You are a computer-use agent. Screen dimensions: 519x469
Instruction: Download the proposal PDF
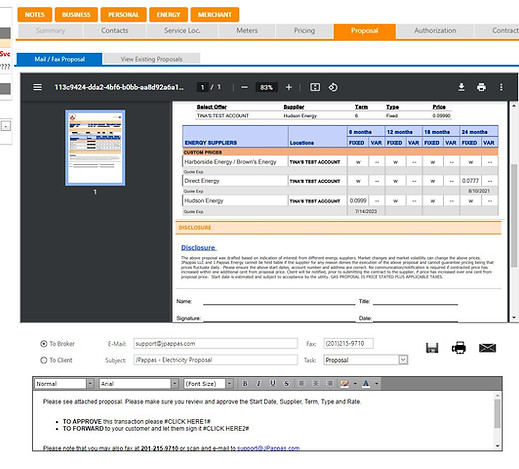[x=461, y=87]
